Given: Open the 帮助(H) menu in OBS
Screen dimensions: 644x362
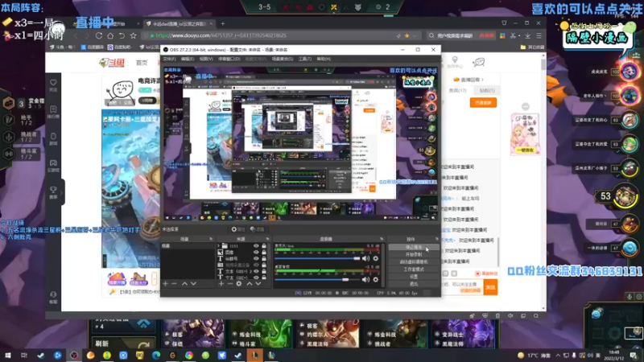Looking at the screenshot, I should tap(324, 59).
